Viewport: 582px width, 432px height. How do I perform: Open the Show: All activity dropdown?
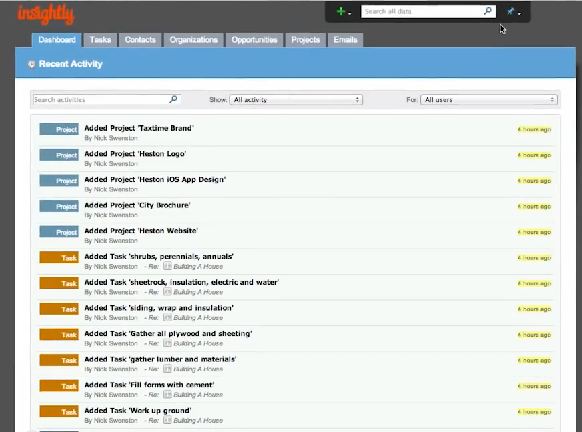pos(296,99)
